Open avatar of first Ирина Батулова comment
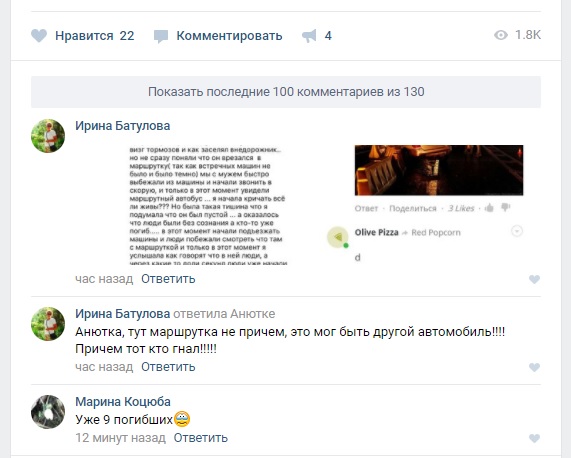 click(48, 136)
